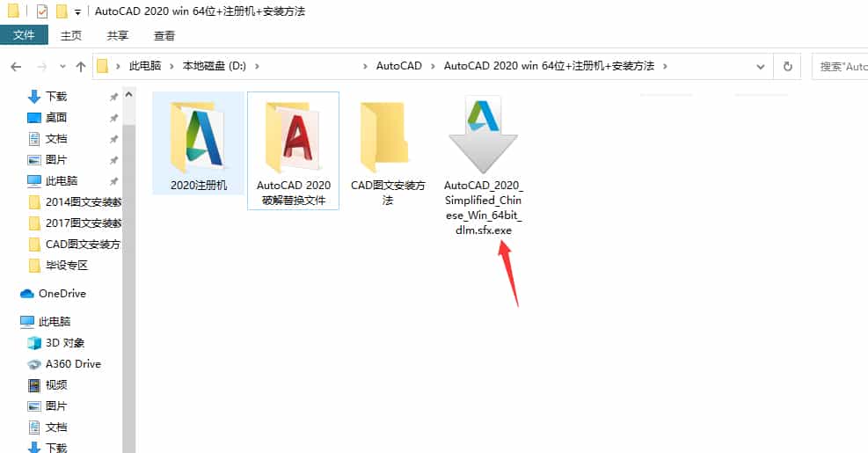Click AutoCAD 2020 win 64位 breadcrumb segment
This screenshot has width=868, height=453.
549,66
